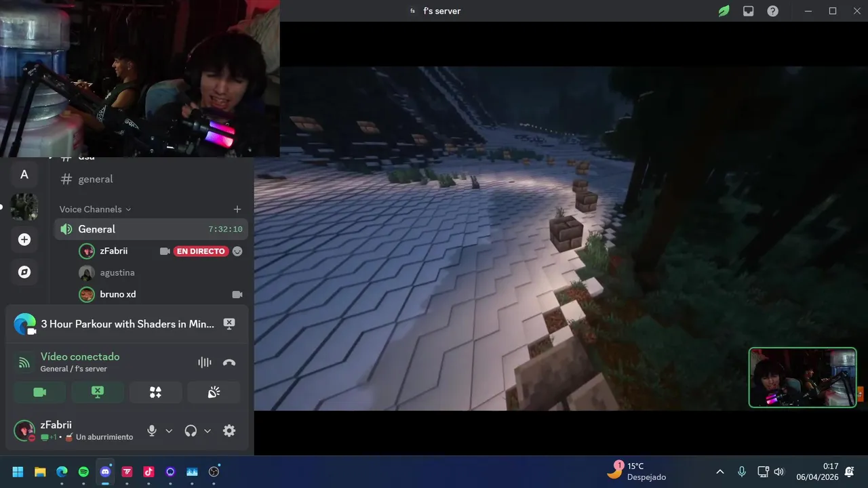This screenshot has height=488, width=868.
Task: Open Windows Start menu
Action: tap(18, 472)
